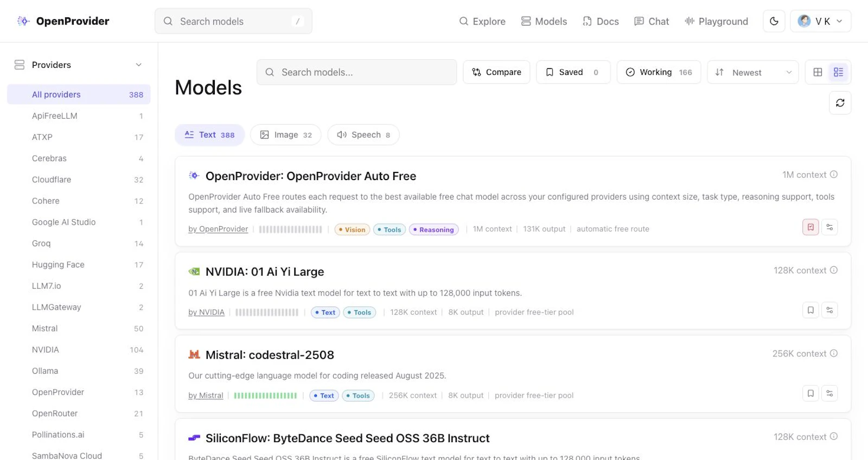Bookmark the OpenProvider Auto Free model
The width and height of the screenshot is (868, 460).
click(810, 227)
